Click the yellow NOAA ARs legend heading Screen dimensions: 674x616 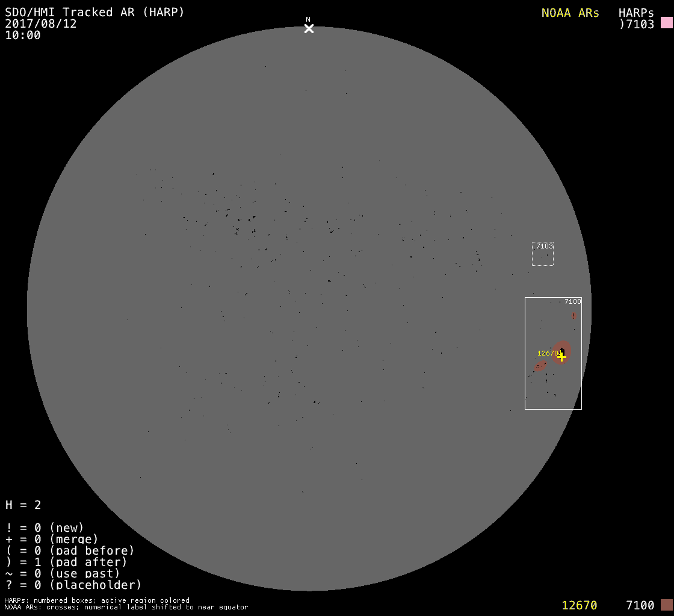pos(570,13)
